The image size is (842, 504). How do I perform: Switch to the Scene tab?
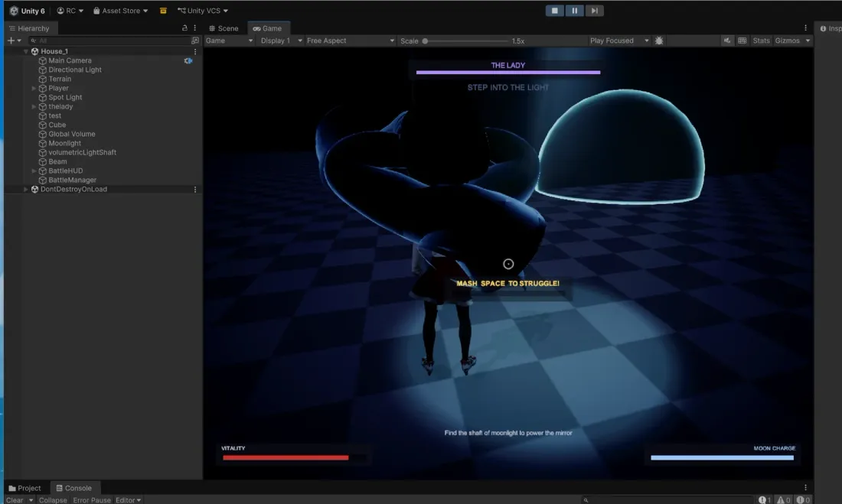pyautogui.click(x=224, y=28)
